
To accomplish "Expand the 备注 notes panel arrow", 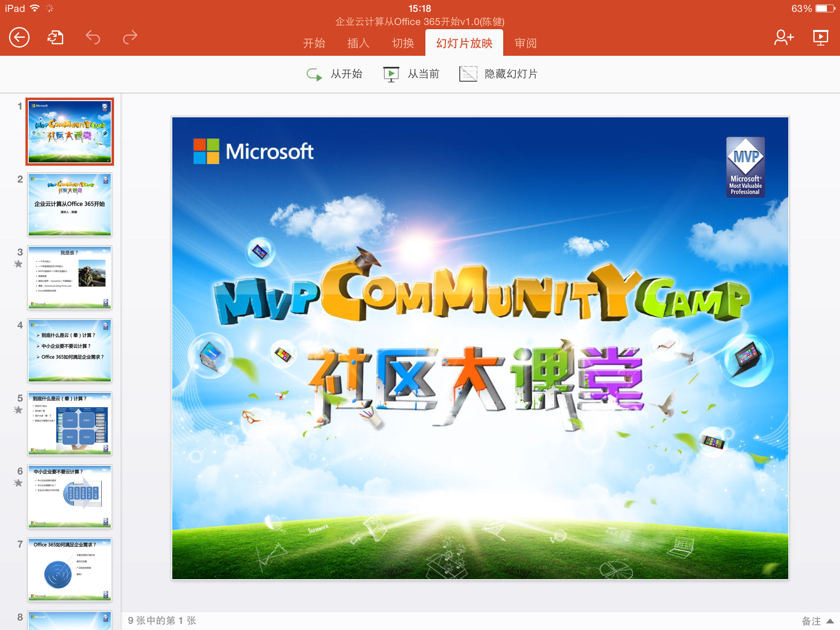I will 831,621.
